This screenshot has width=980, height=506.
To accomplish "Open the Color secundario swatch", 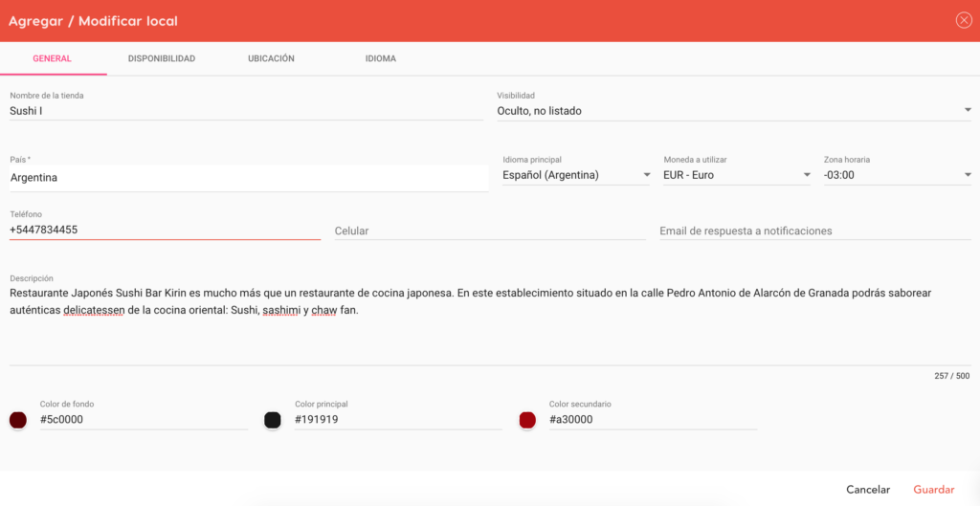I will (527, 420).
